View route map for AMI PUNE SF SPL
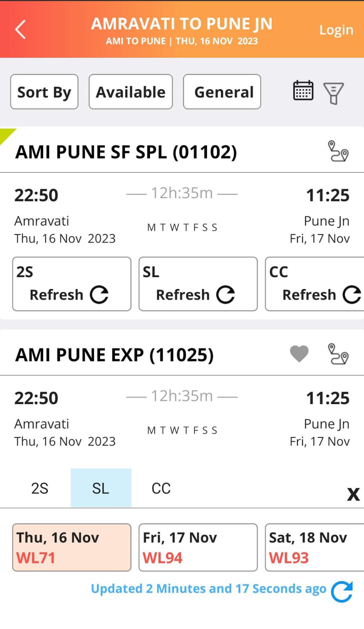Viewport: 364px width, 629px height. click(338, 151)
